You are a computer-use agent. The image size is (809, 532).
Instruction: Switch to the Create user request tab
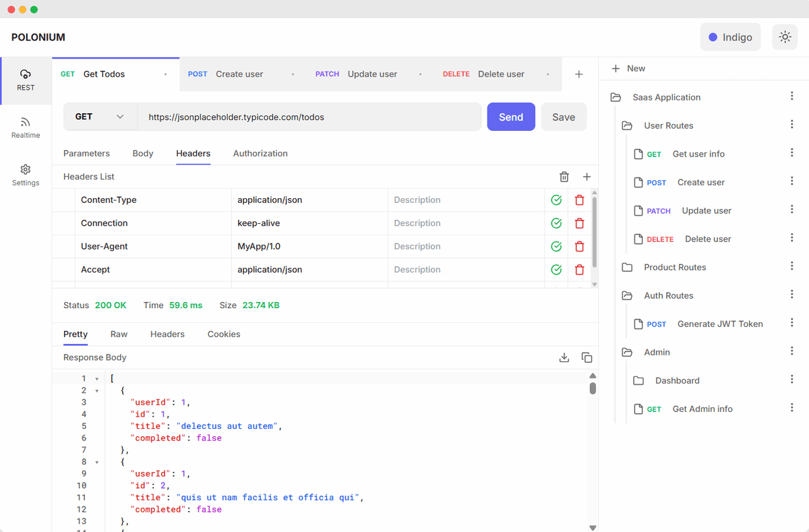[x=243, y=74]
